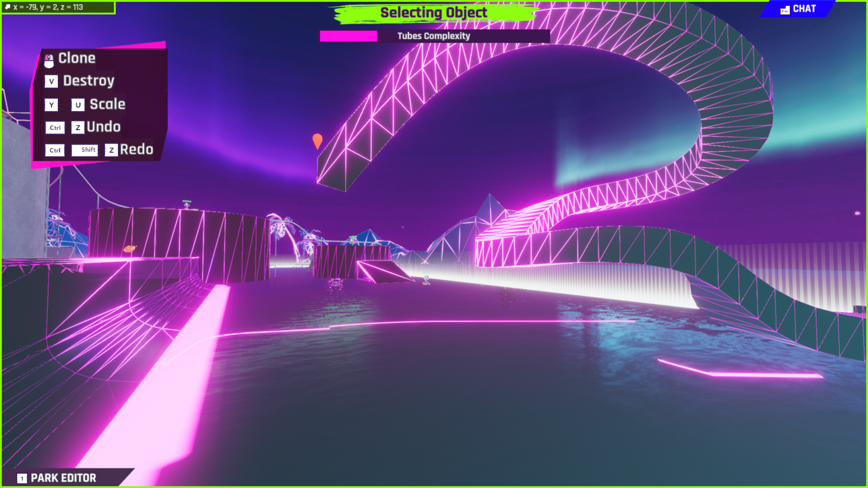Choose the Destroy action label
Image resolution: width=868 pixels, height=488 pixels.
point(89,81)
